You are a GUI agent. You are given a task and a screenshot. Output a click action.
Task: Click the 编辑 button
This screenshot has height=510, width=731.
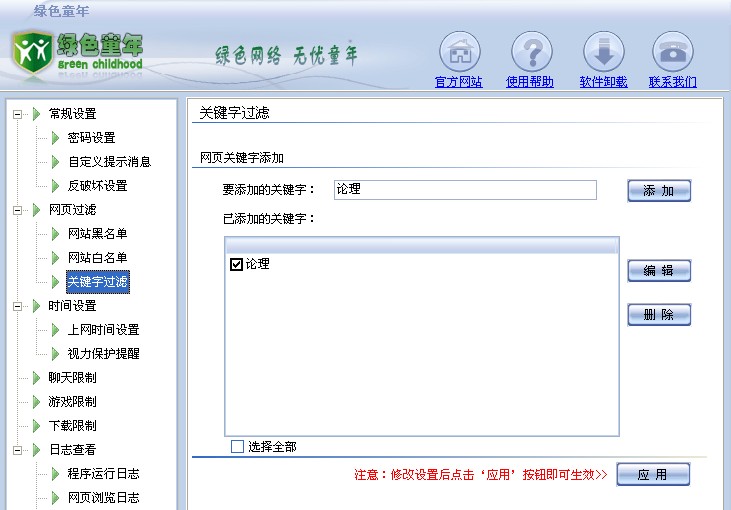point(659,270)
